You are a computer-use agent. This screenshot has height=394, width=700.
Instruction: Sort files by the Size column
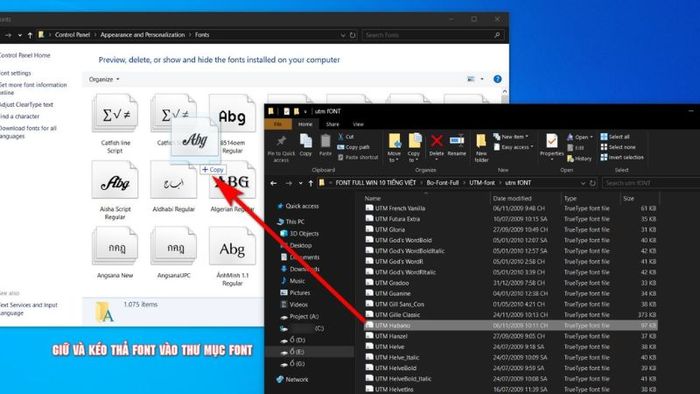[629, 198]
